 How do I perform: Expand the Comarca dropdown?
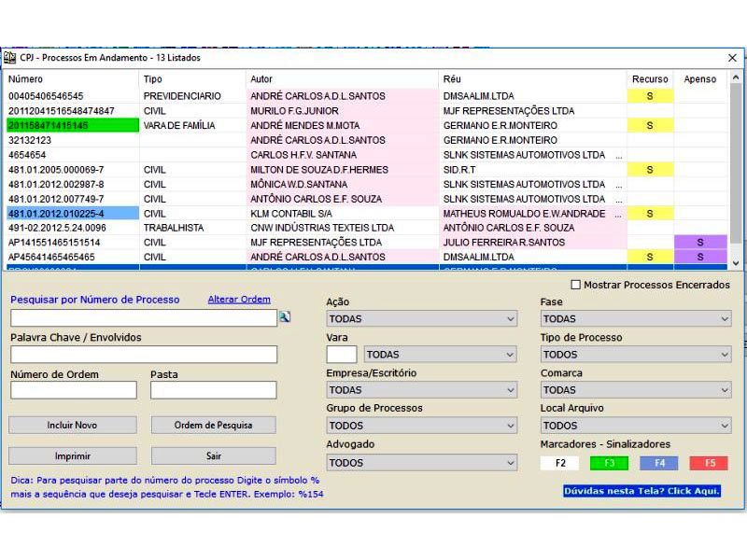[635, 390]
